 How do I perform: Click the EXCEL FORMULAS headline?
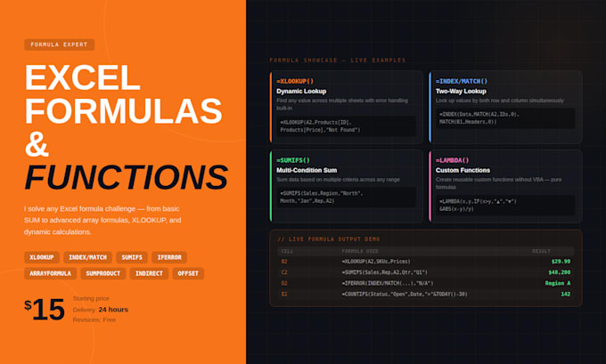(x=123, y=94)
